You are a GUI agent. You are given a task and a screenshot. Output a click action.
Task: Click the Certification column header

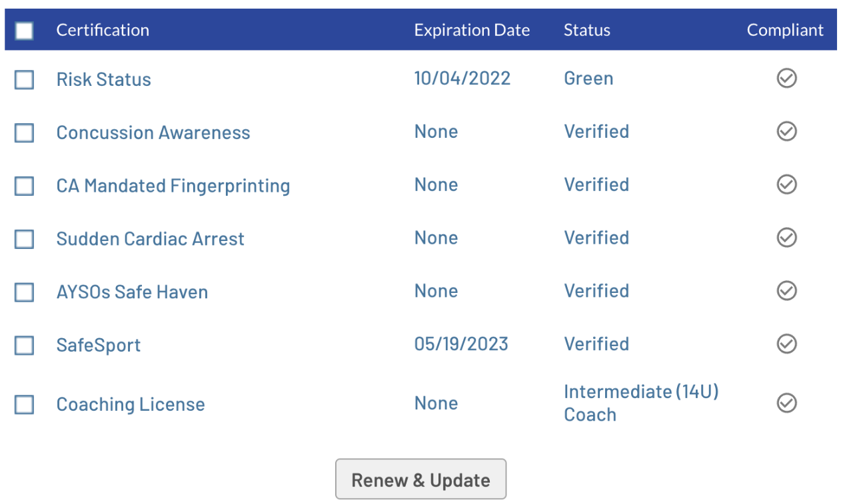click(x=103, y=31)
